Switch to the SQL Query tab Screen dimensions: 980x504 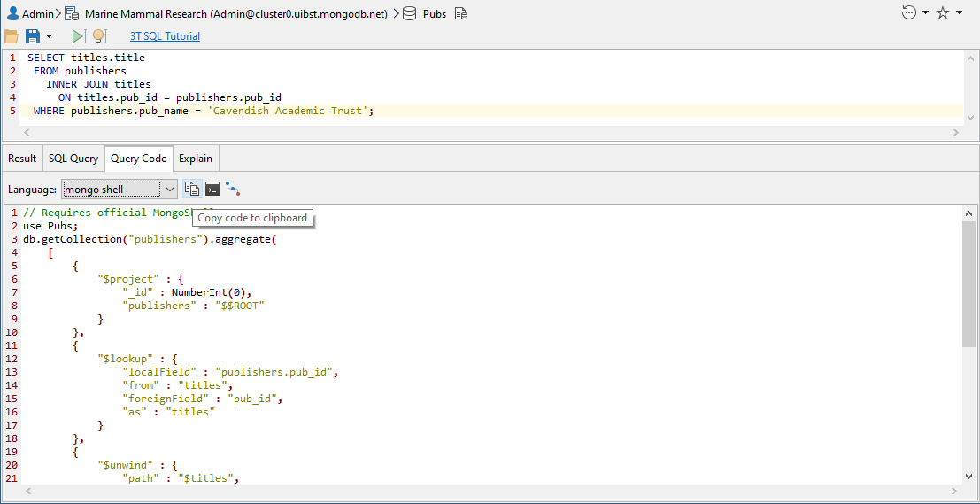point(73,159)
